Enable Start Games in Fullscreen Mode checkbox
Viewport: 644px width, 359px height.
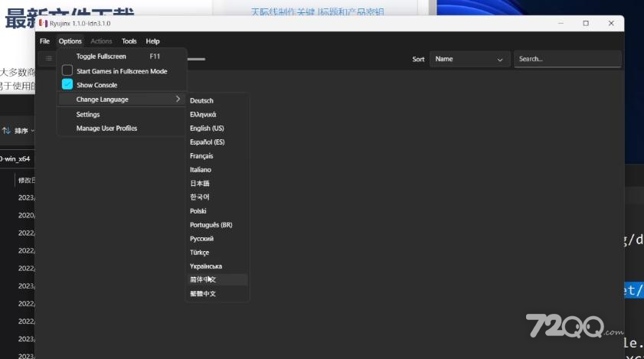tap(67, 70)
